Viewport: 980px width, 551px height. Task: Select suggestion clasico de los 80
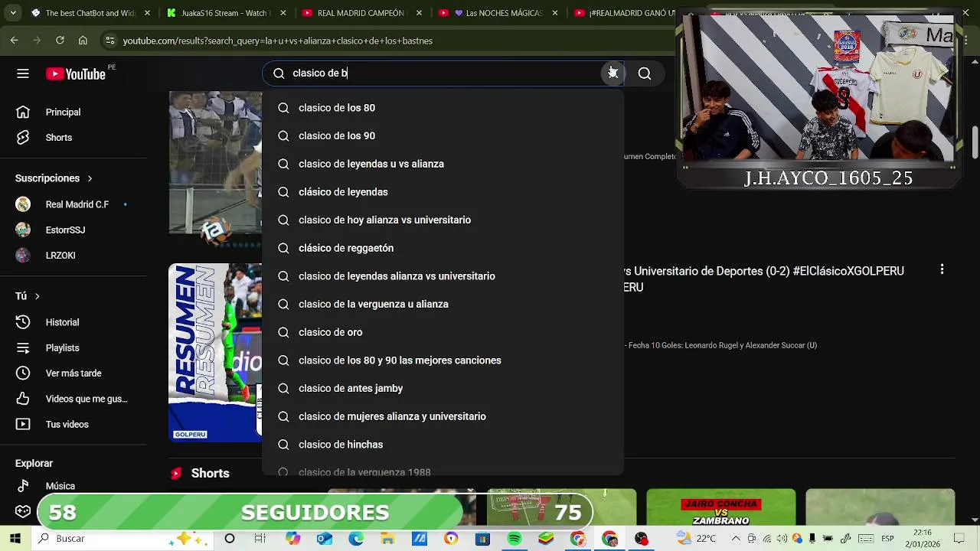point(443,108)
